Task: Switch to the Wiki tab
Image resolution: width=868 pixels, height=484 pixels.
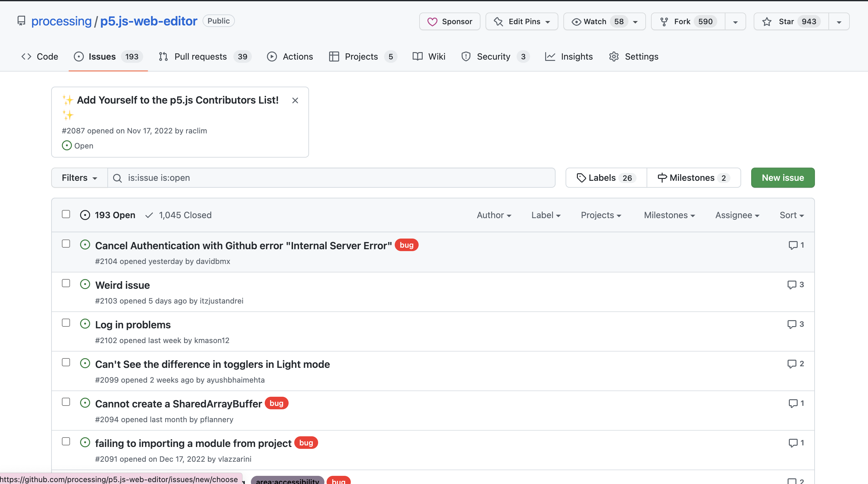Action: (x=429, y=56)
